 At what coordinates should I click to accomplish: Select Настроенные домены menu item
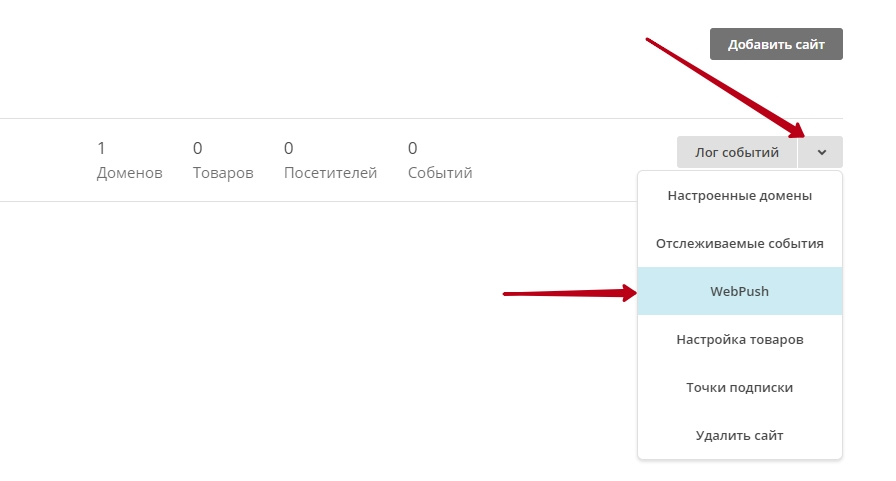coord(740,195)
